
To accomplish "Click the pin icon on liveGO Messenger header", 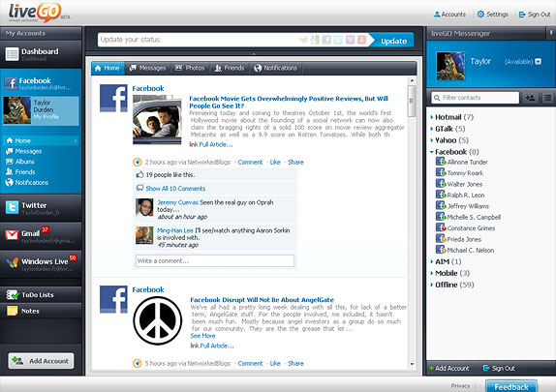I will (551, 33).
